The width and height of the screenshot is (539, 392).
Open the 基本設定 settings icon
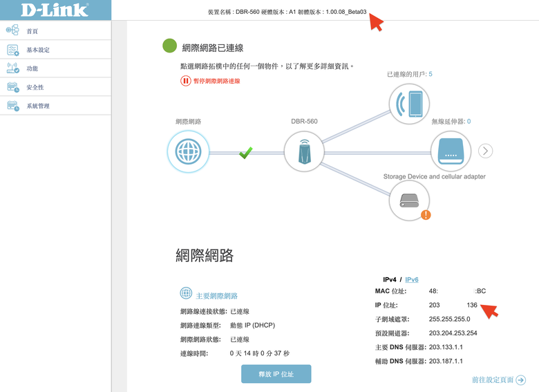[x=12, y=50]
